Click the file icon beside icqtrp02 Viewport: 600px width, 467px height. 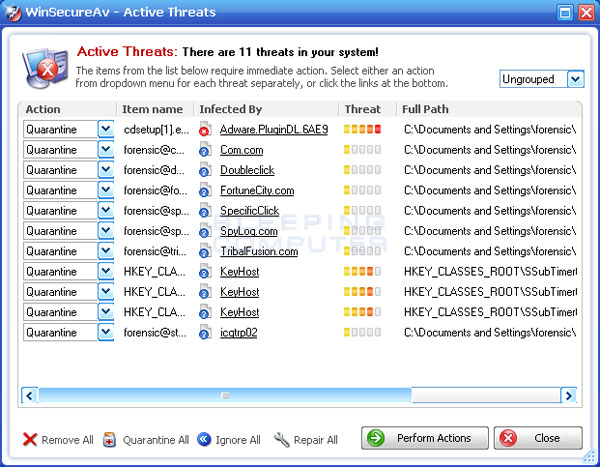tap(205, 332)
